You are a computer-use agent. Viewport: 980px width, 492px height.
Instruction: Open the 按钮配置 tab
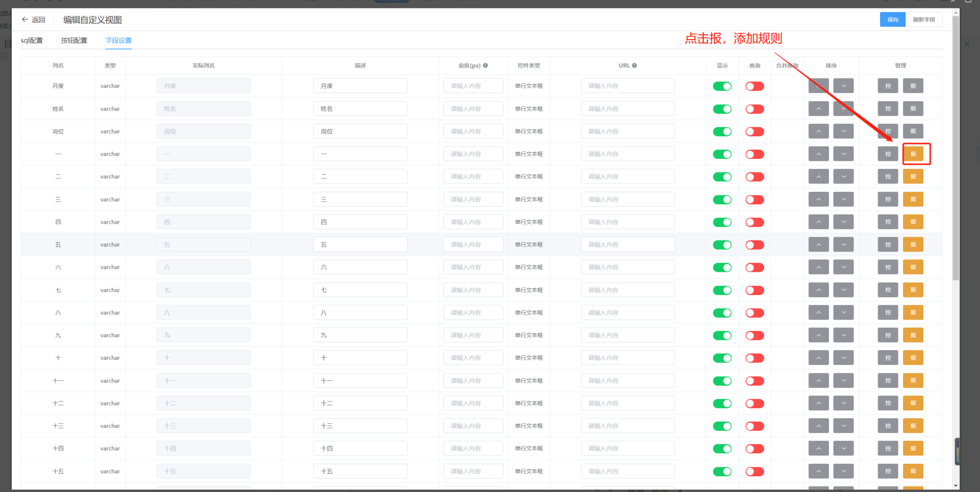point(74,41)
